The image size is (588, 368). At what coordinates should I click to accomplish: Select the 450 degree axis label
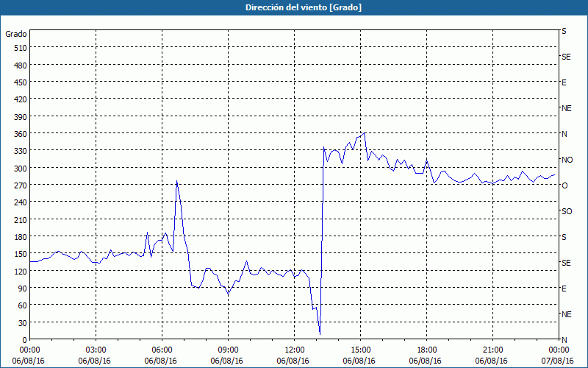tap(21, 82)
